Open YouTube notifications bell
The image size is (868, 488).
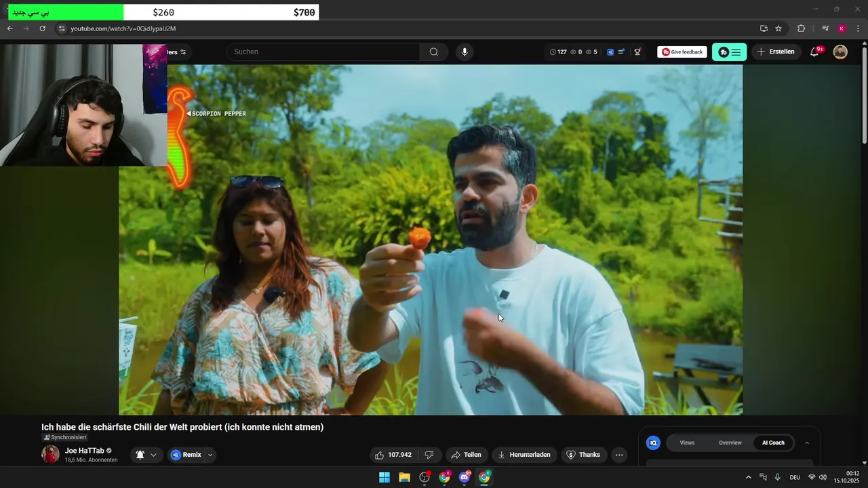(x=815, y=52)
